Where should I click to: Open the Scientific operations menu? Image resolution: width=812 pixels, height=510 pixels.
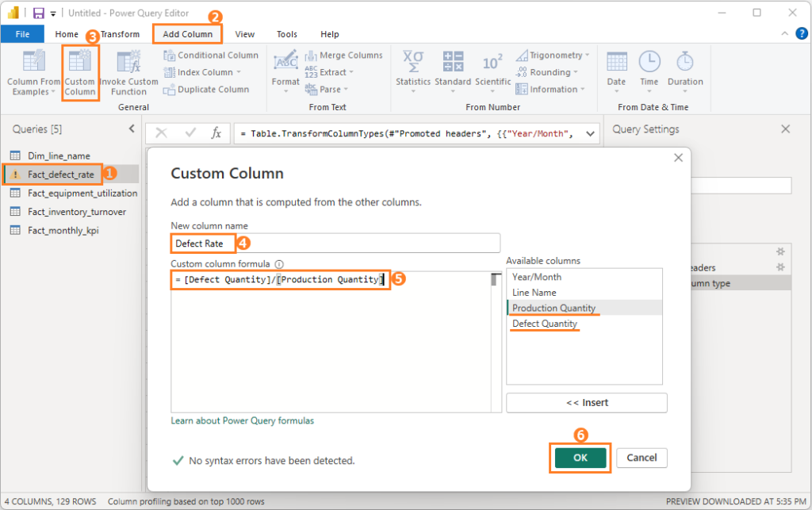pos(492,72)
